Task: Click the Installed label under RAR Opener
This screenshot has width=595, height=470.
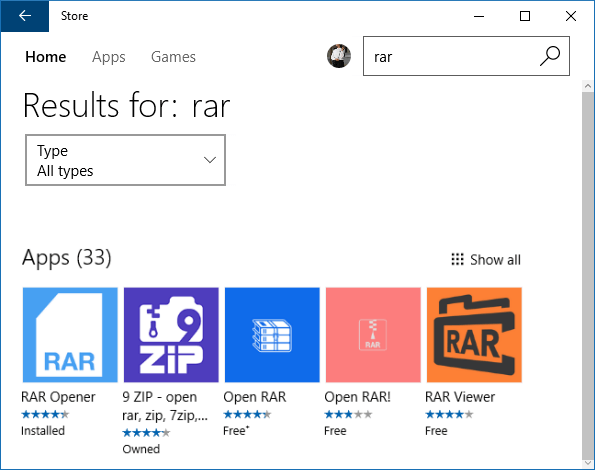Action: coord(43,431)
